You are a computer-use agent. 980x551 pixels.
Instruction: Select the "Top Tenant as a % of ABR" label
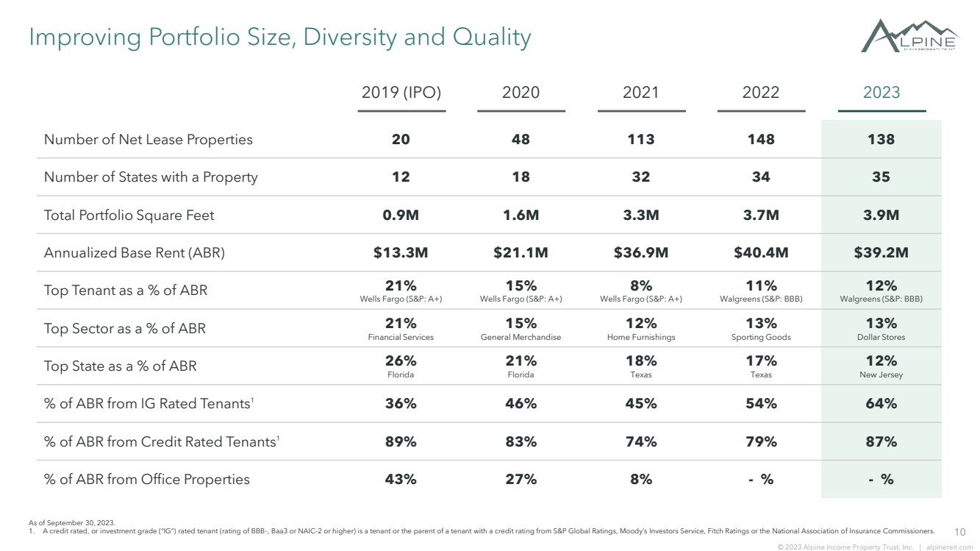126,290
